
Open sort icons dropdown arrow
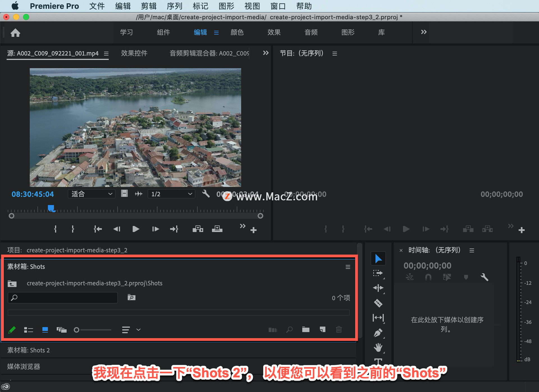click(x=138, y=330)
